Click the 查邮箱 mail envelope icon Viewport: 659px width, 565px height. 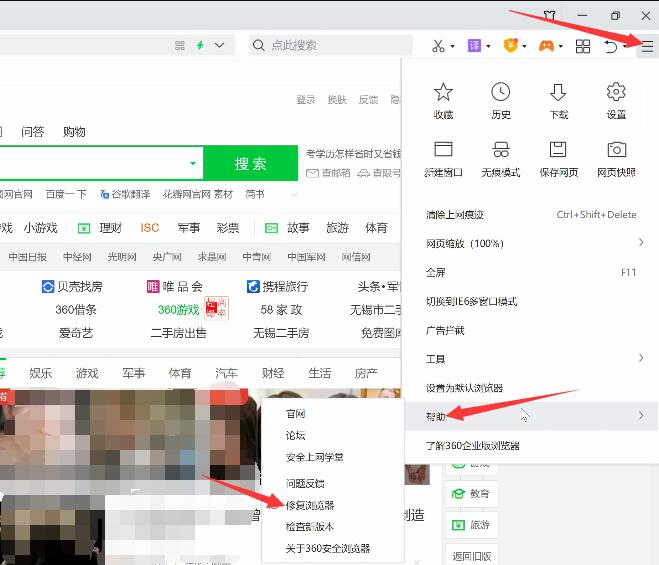pos(312,173)
